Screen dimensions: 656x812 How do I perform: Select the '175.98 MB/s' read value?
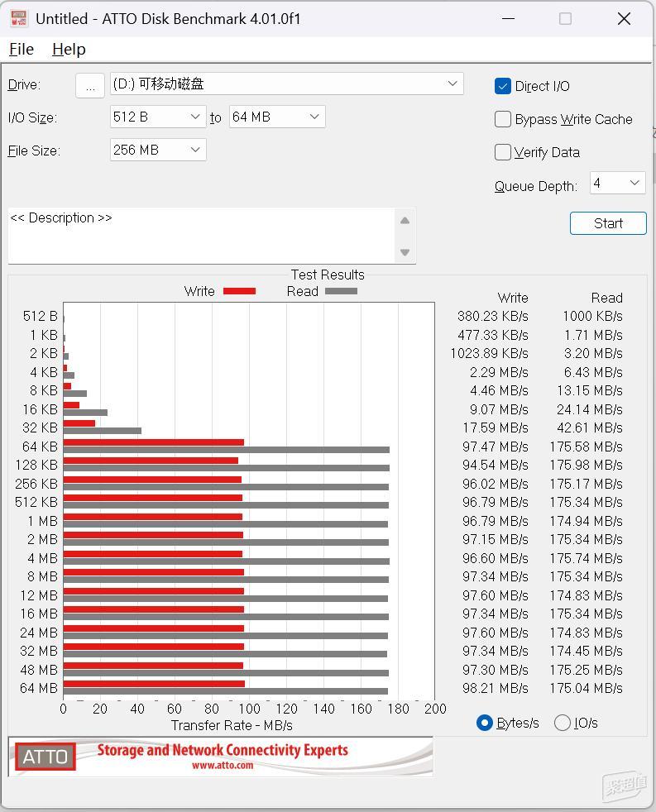coord(587,465)
